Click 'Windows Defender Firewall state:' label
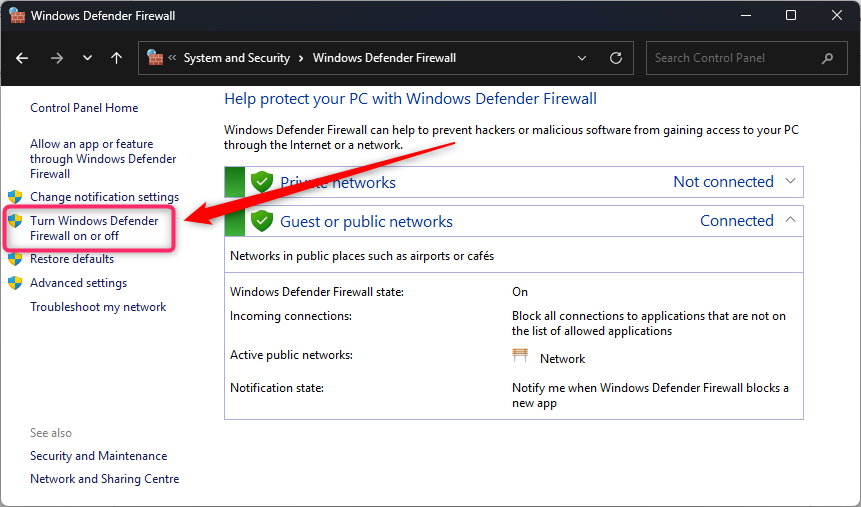 click(317, 292)
